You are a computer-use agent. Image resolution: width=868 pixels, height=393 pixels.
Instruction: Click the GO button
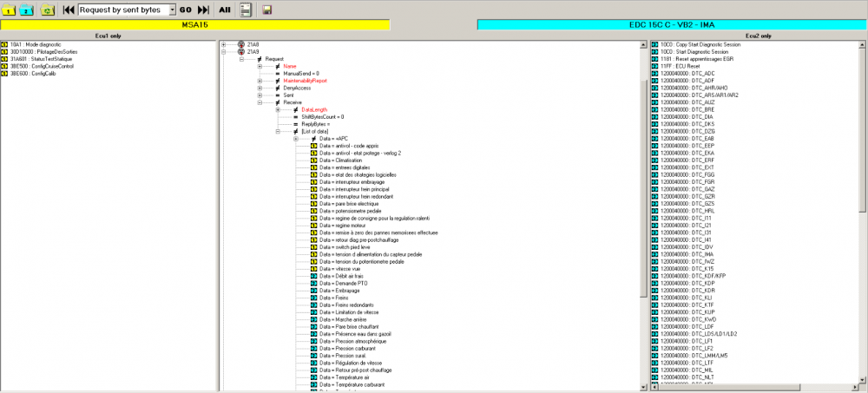coord(186,10)
